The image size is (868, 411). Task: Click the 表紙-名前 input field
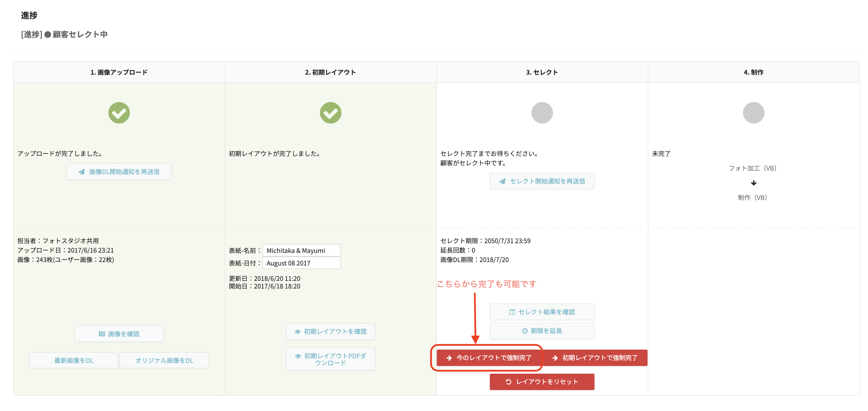coord(301,251)
